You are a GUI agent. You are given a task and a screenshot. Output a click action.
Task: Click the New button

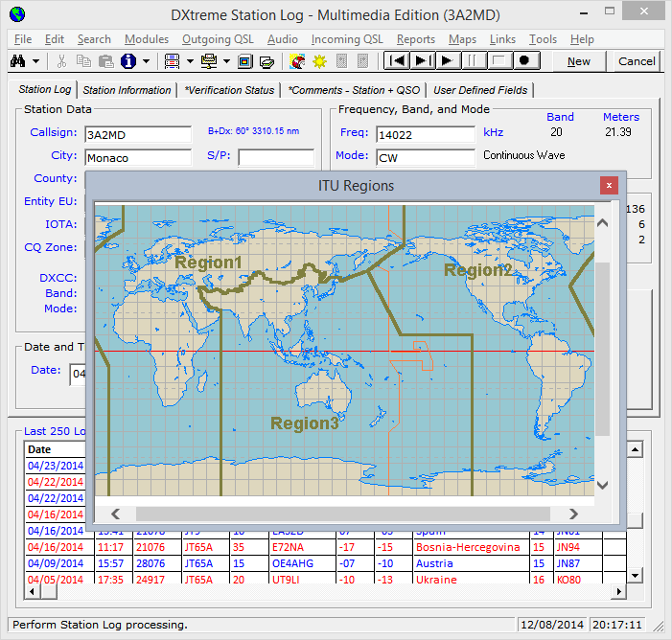coord(579,61)
